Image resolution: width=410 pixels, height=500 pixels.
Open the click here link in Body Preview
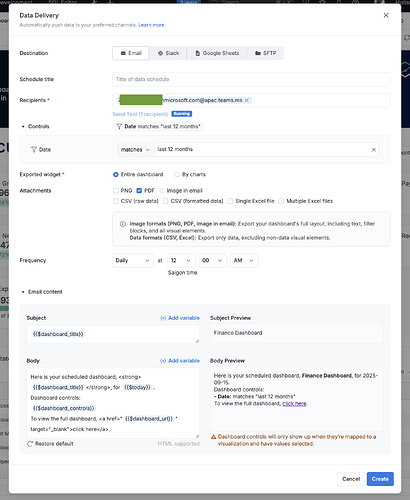point(294,404)
